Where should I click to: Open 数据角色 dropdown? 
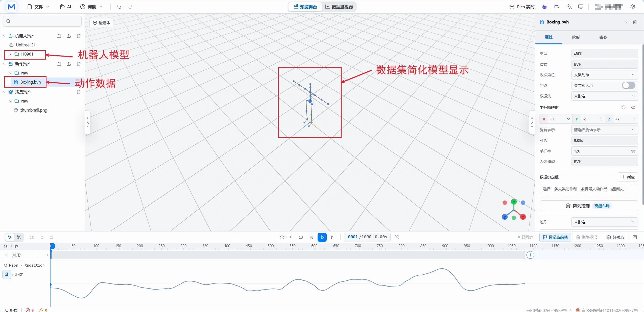click(604, 75)
